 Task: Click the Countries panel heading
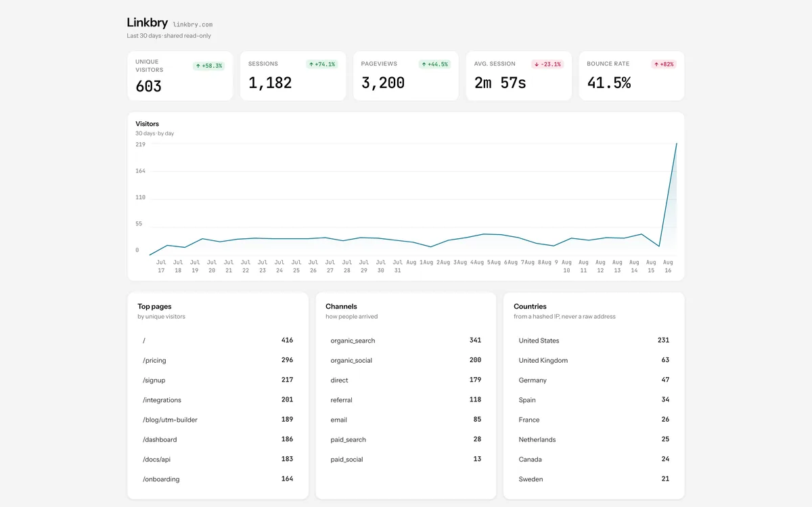530,307
